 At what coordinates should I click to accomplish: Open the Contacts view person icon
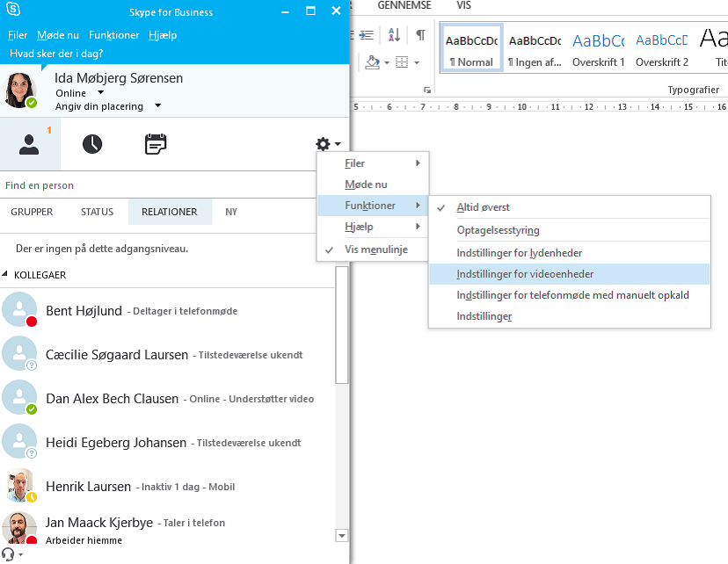pyautogui.click(x=29, y=144)
